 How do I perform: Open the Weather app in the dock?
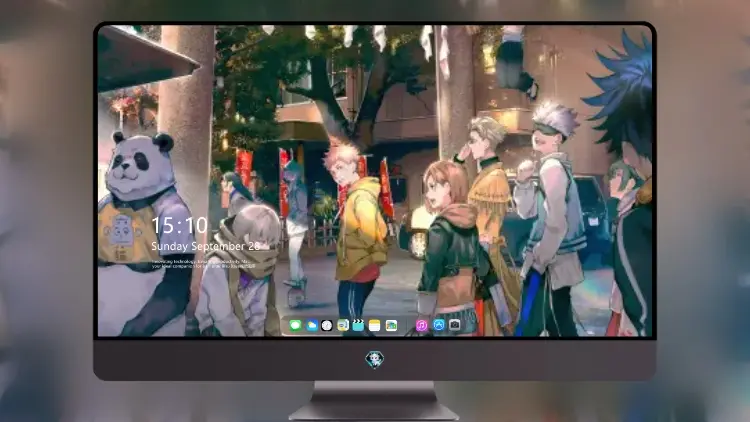pos(311,325)
